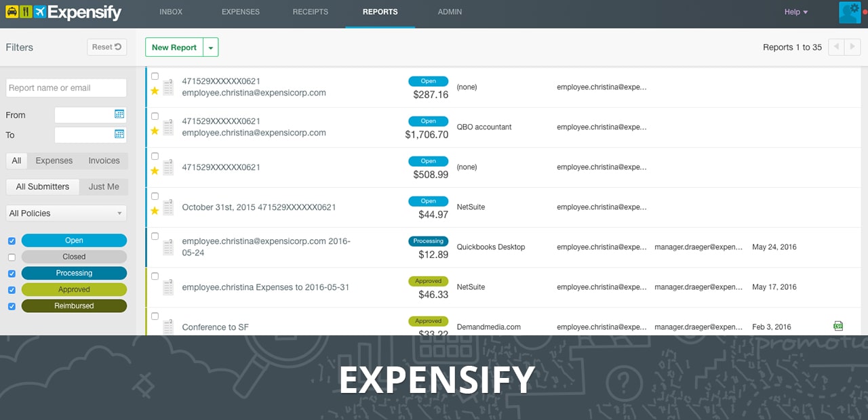Click the Quickbooks Desktop policy text

[491, 247]
